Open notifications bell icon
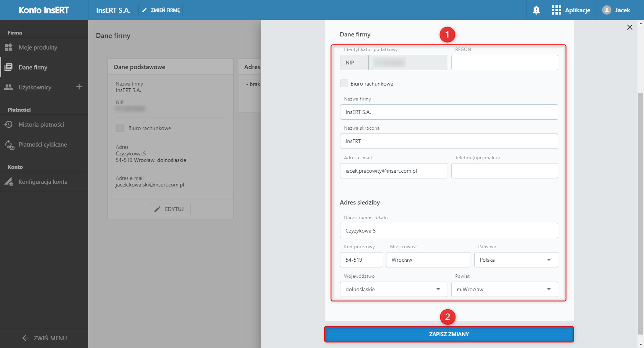The height and width of the screenshot is (348, 644). click(536, 10)
